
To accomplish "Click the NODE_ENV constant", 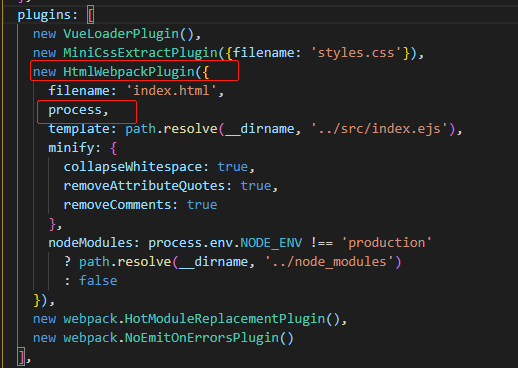I will tap(271, 243).
